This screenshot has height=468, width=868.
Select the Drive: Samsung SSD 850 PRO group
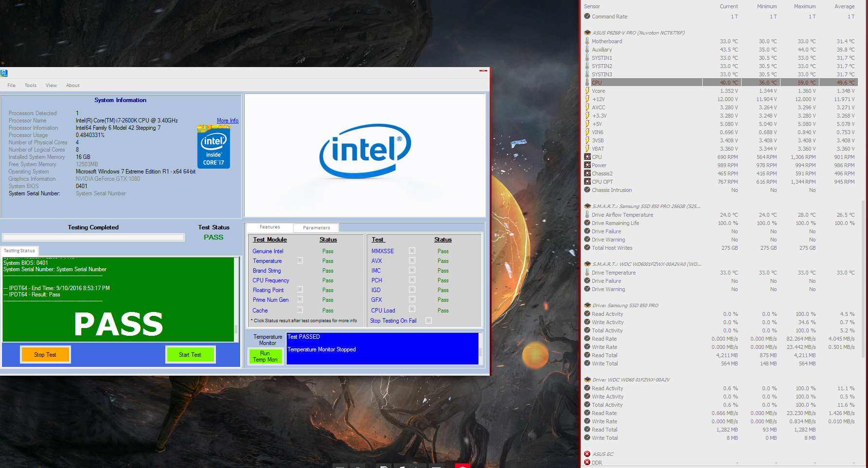click(x=625, y=306)
